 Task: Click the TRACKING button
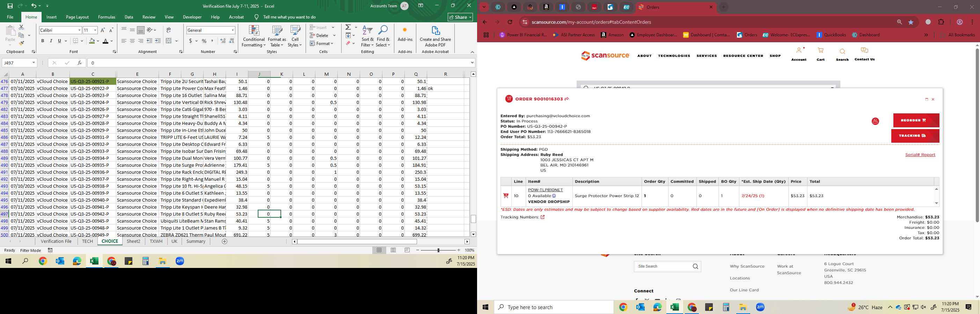tap(915, 136)
